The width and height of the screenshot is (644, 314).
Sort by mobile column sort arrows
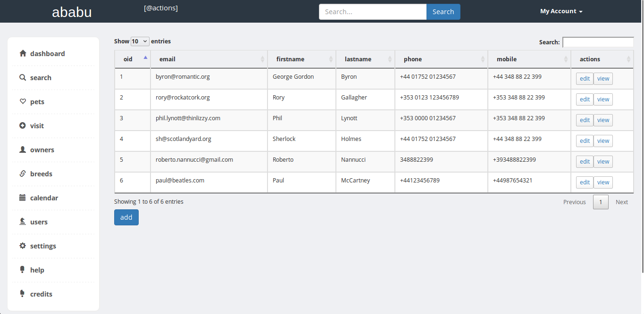[x=566, y=59]
